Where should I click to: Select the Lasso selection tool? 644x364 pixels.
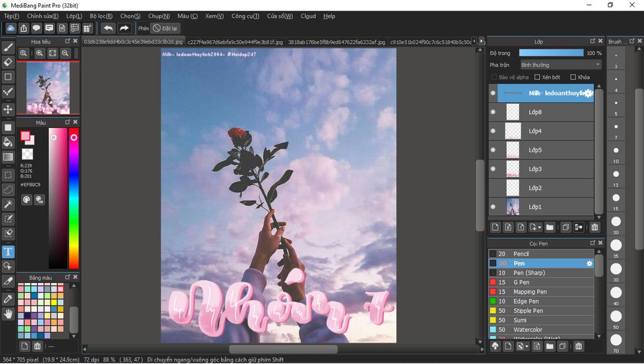coord(8,190)
